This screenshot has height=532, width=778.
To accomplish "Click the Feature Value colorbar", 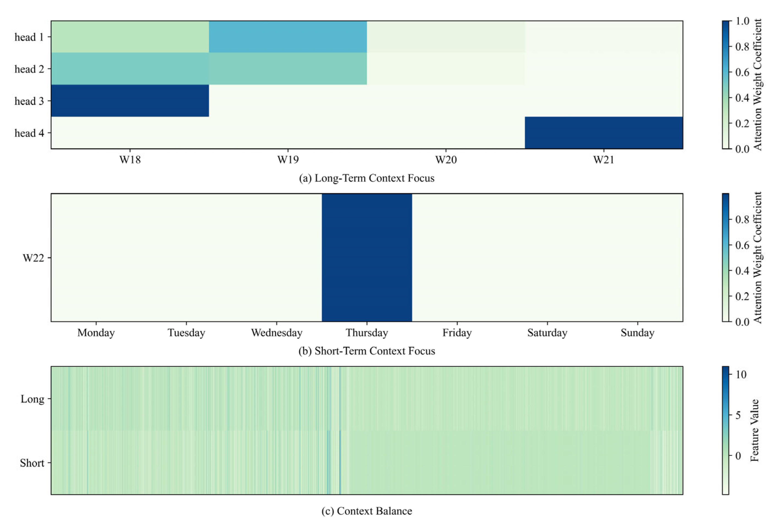I will [x=725, y=430].
